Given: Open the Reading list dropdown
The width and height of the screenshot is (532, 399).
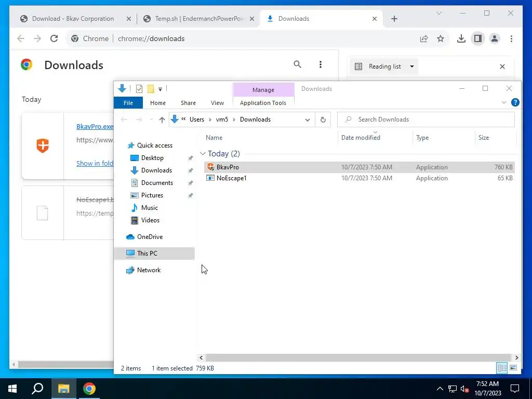Looking at the screenshot, I should pyautogui.click(x=384, y=66).
